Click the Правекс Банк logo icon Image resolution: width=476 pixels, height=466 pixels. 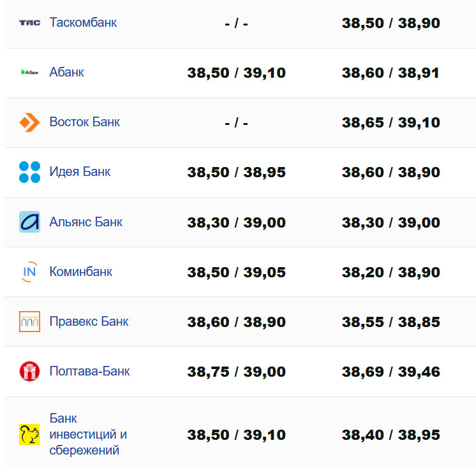coord(29,321)
